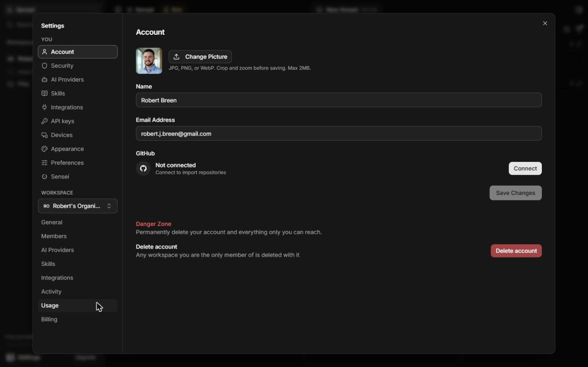Click the red Delete account button
Image resolution: width=588 pixels, height=367 pixels.
pos(516,251)
